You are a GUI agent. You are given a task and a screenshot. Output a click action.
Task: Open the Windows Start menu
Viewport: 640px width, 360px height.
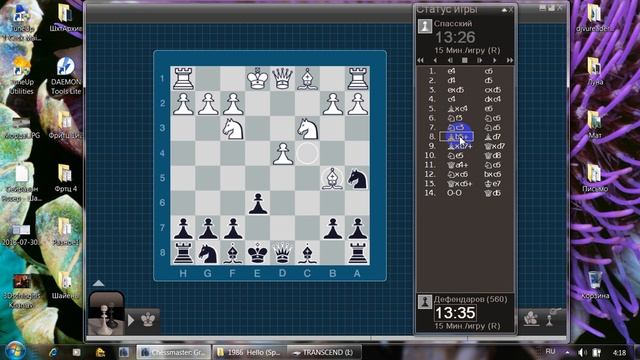click(15, 351)
